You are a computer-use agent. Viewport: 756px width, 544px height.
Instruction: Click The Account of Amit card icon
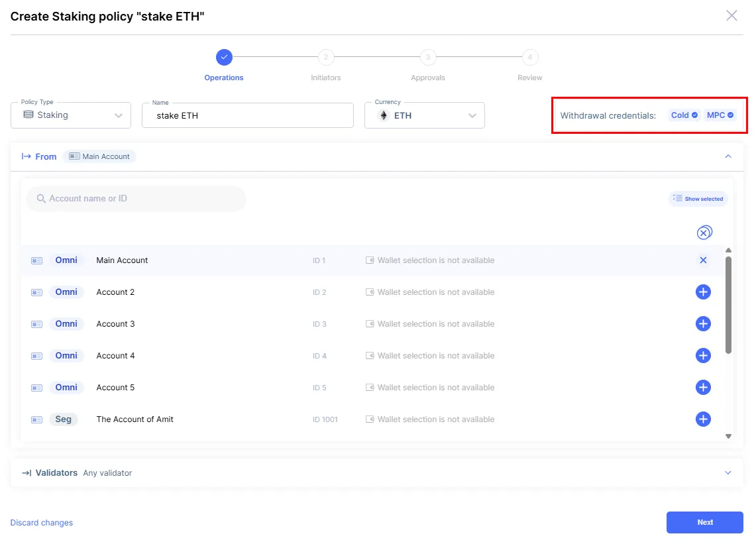36,419
